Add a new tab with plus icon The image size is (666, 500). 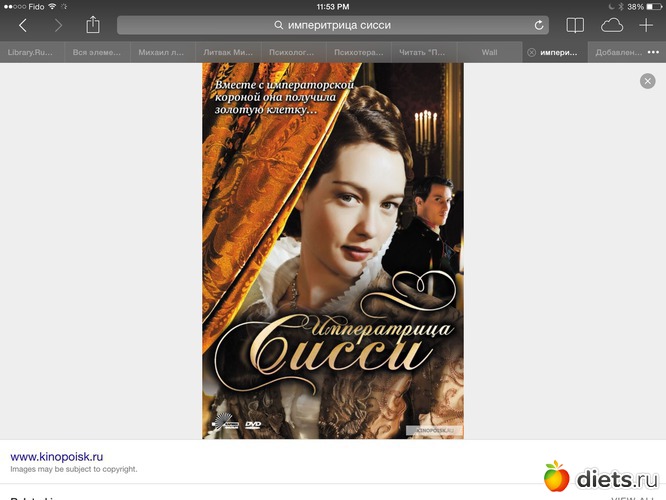[x=646, y=25]
